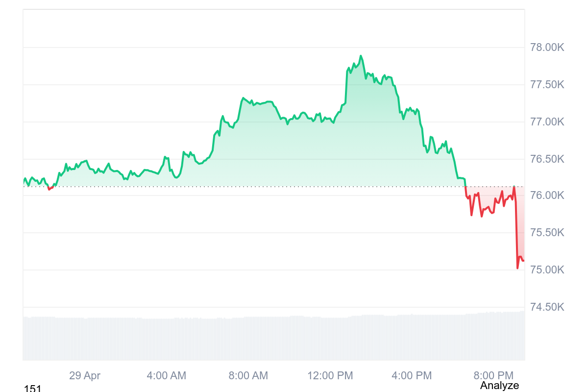Click the 29 Apr date label

[x=85, y=376]
